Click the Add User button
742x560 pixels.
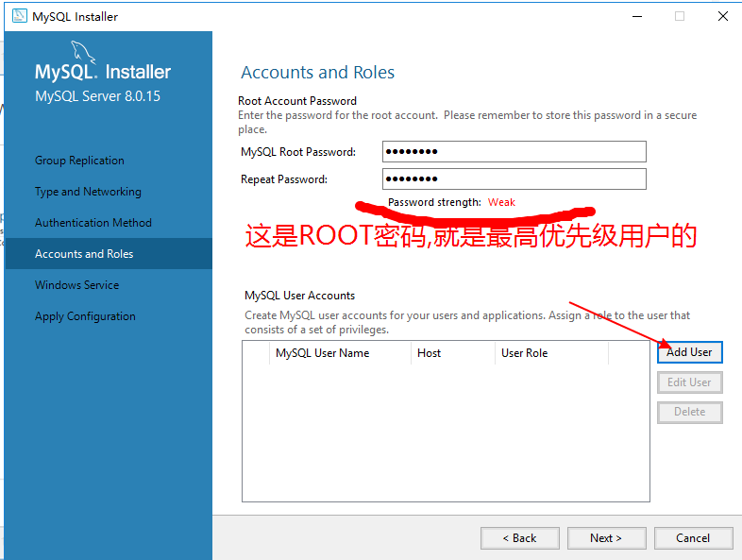click(689, 352)
